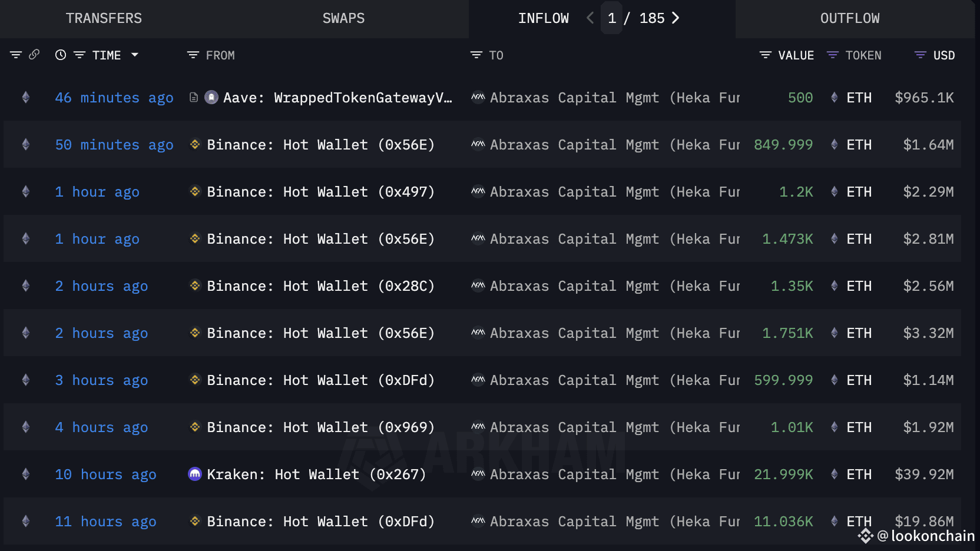Click the purple USD filter icon

(920, 55)
